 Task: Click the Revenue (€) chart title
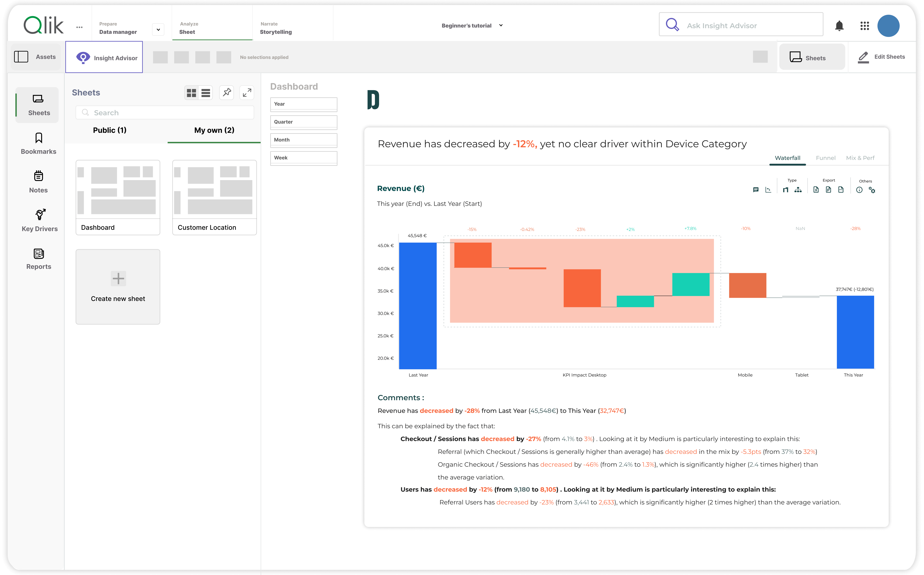coord(401,189)
